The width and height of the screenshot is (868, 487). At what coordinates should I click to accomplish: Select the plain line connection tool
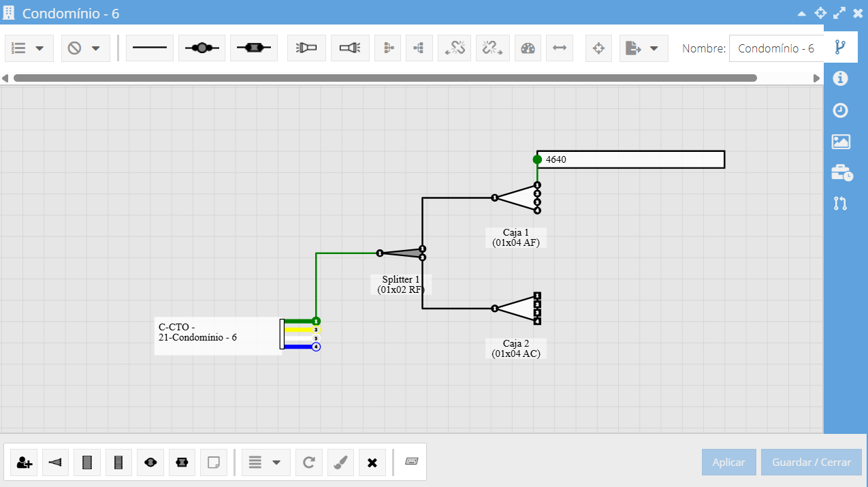[x=149, y=48]
